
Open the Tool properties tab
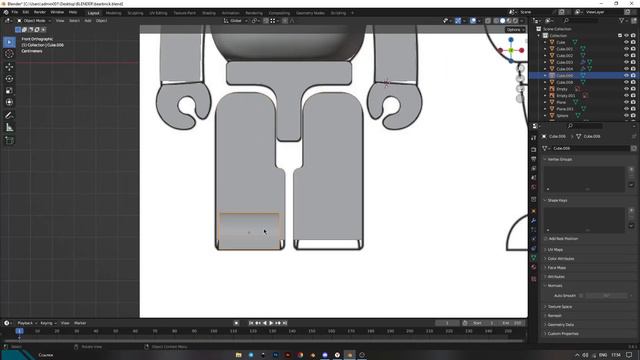(533, 138)
